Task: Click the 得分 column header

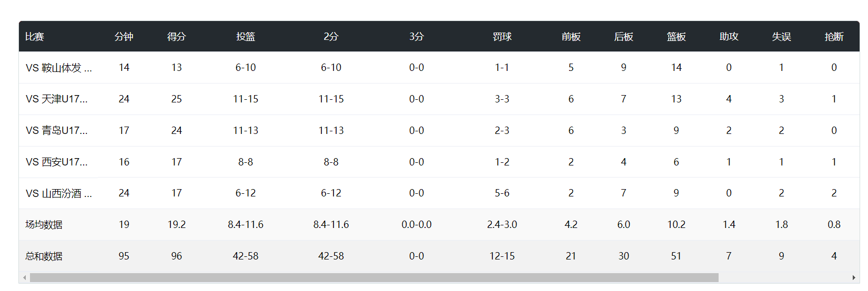Action: [177, 37]
